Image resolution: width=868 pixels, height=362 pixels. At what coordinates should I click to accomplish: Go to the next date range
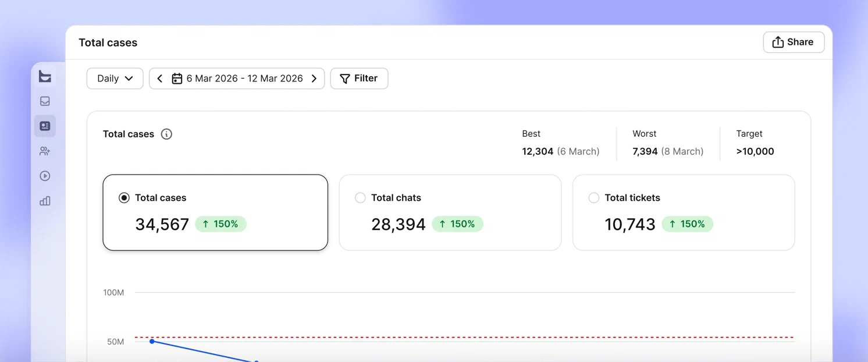[314, 79]
